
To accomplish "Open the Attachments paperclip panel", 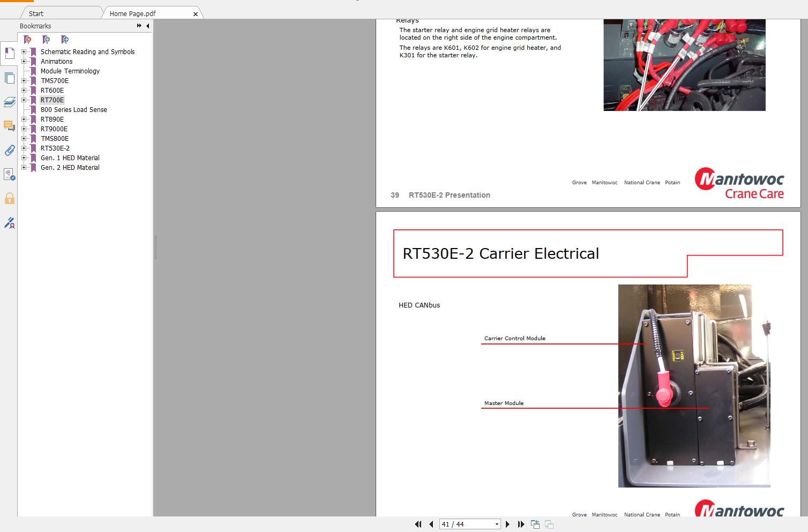I will click(x=9, y=151).
